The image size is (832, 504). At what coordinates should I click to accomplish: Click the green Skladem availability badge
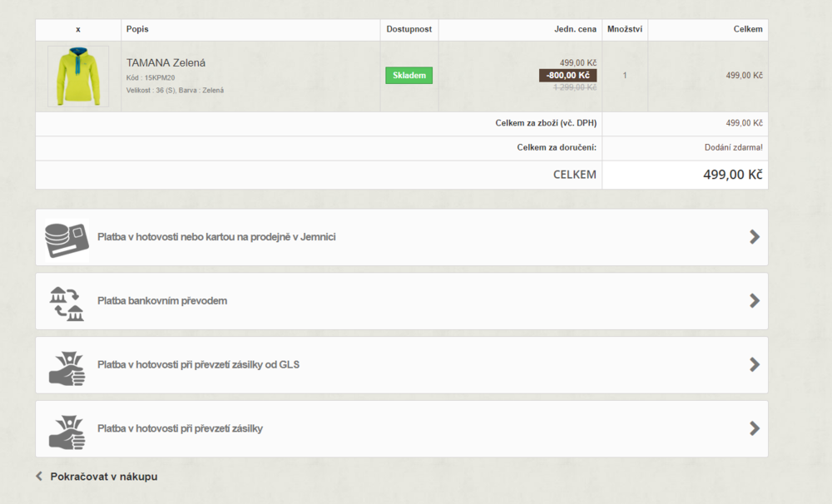point(409,76)
